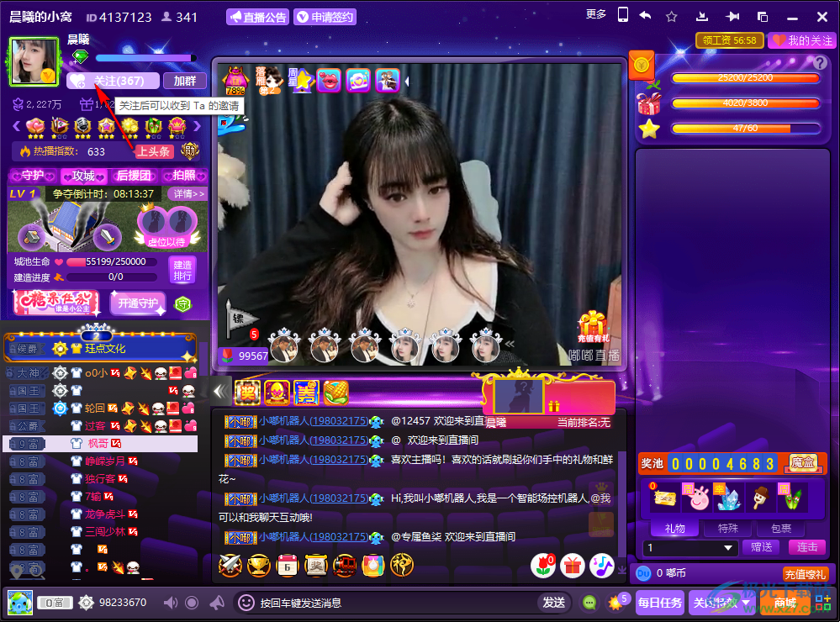The image size is (840, 622).
Task: Favorite this room with the star icon
Action: coord(671,17)
